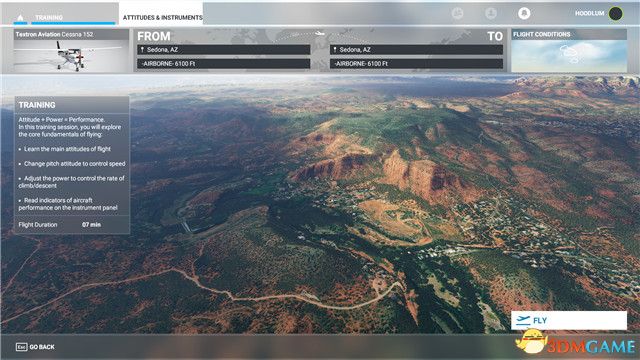Screen dimensions: 640x360
Task: Click the Textron Aviation Cessna 152 label
Action: [x=54, y=34]
